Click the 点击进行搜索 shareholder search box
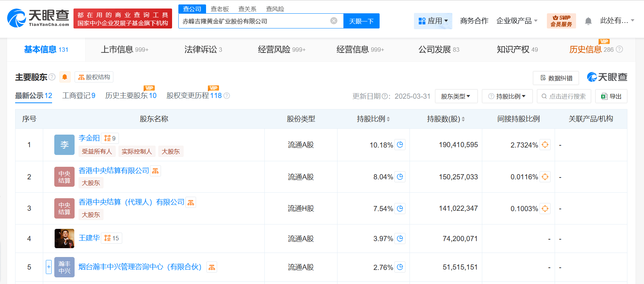This screenshot has width=644, height=284. tap(564, 96)
